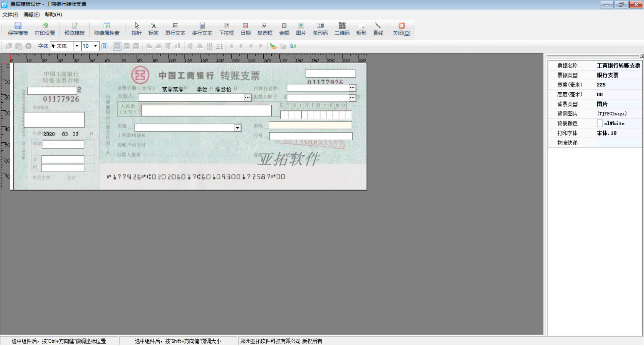Click the ellipsis button beside 收款人 field
This screenshot has width=644, height=346.
248,97
